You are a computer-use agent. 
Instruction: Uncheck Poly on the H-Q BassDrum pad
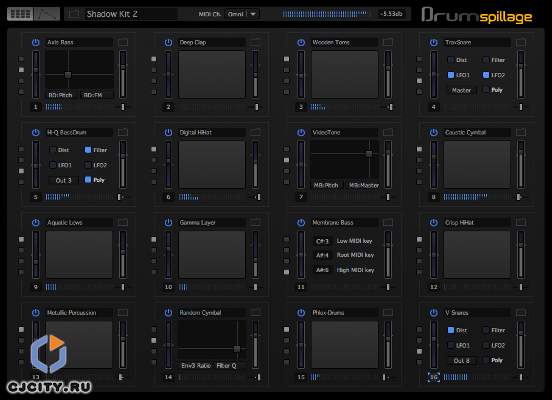click(88, 180)
